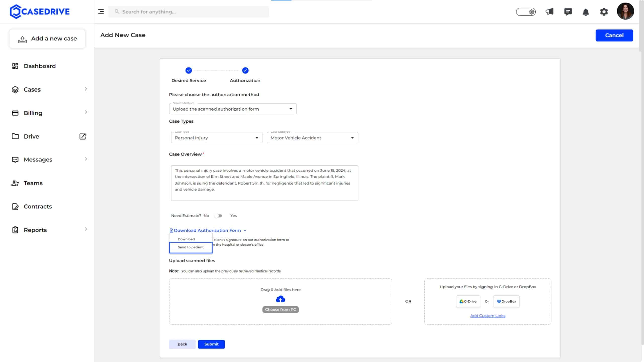
Task: Click the Reports clipboard icon
Action: [x=15, y=230]
